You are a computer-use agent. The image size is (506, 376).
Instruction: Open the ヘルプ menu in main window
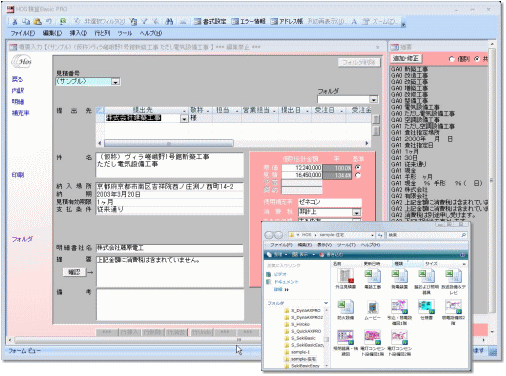(x=151, y=33)
